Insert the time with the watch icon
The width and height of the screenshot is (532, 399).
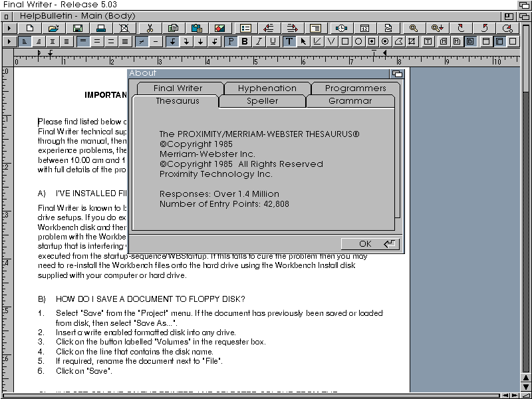point(341,28)
